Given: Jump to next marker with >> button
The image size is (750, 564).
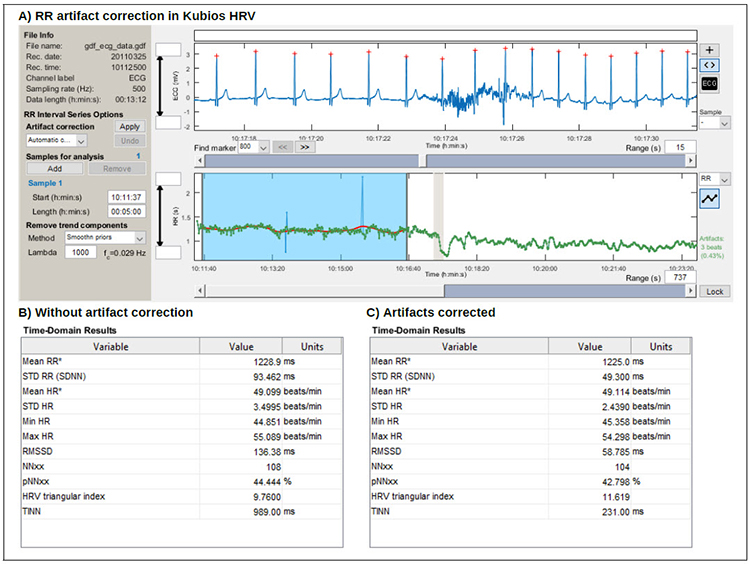Looking at the screenshot, I should pyautogui.click(x=305, y=147).
